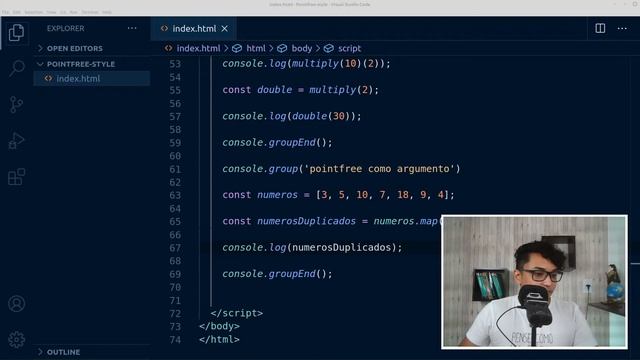
Task: Open the File menu
Action: point(5,12)
